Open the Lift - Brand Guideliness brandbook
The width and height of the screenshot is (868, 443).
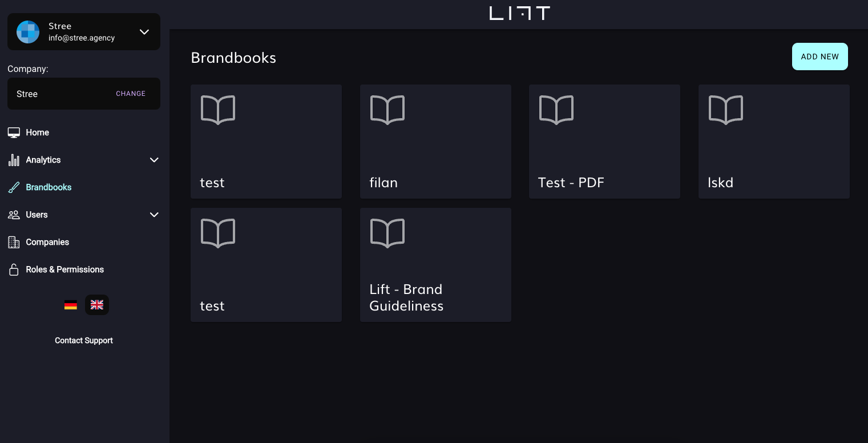coord(435,265)
